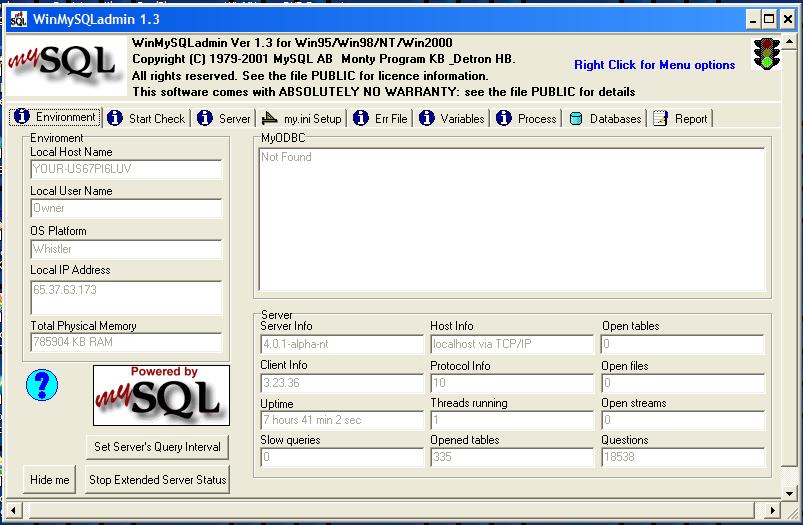803x525 pixels.
Task: Click the Local User Name field
Action: pos(126,208)
